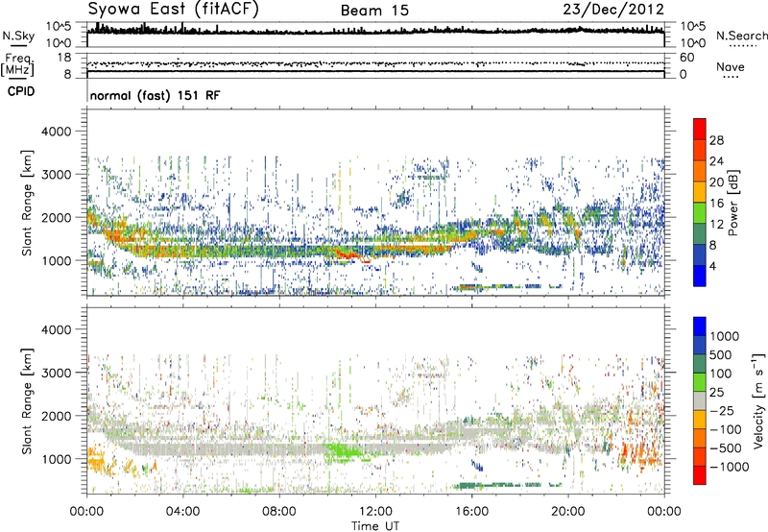Click the '3000' tick on the velocity panel
Screen dimensions: 768x532
point(56,373)
